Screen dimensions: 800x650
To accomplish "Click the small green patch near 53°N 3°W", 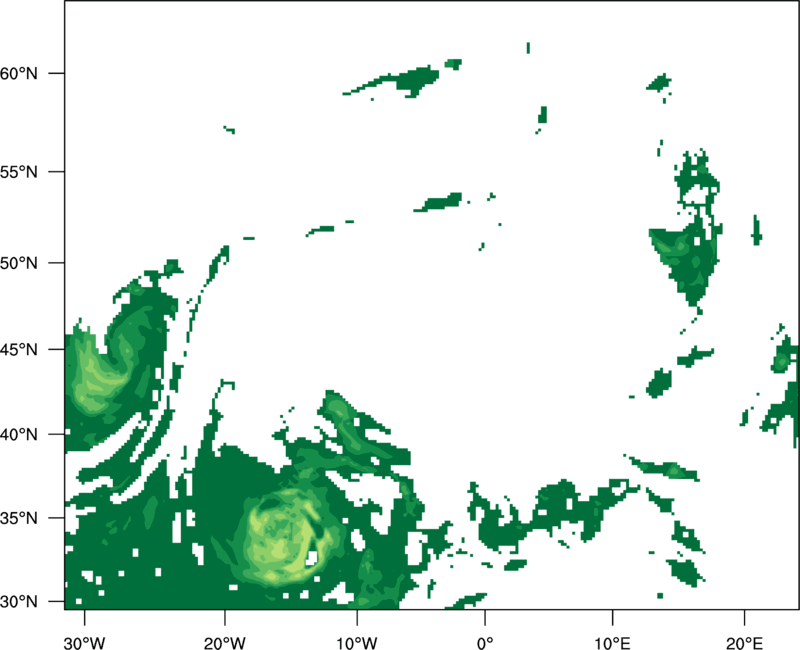I will [439, 202].
